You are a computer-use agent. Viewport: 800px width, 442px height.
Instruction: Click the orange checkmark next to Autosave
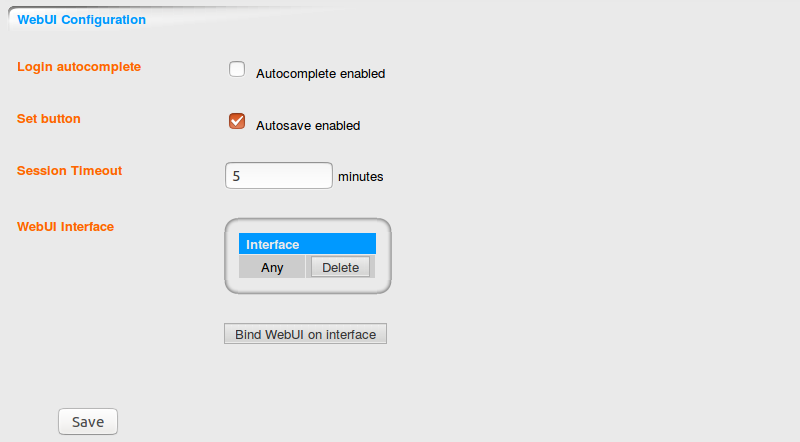click(237, 122)
